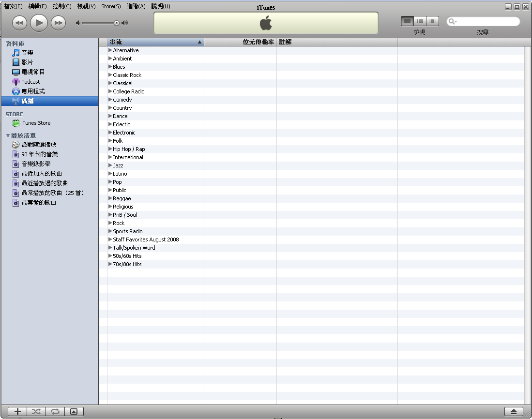Expand the Ambient stream category
This screenshot has height=419, width=532.
110,59
